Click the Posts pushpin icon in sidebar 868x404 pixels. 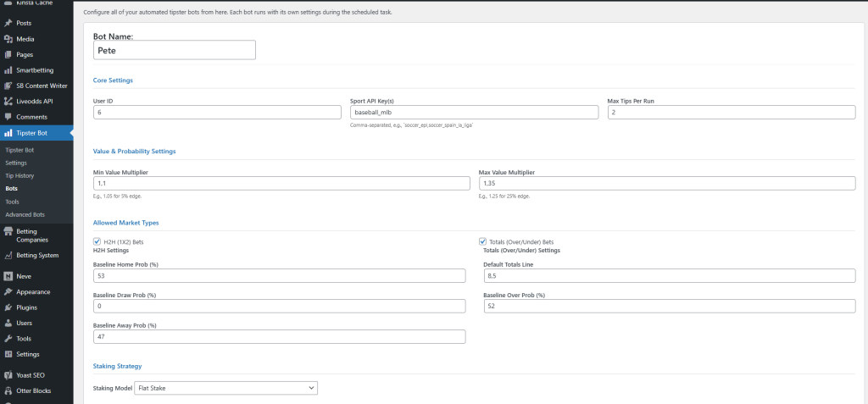coord(8,23)
